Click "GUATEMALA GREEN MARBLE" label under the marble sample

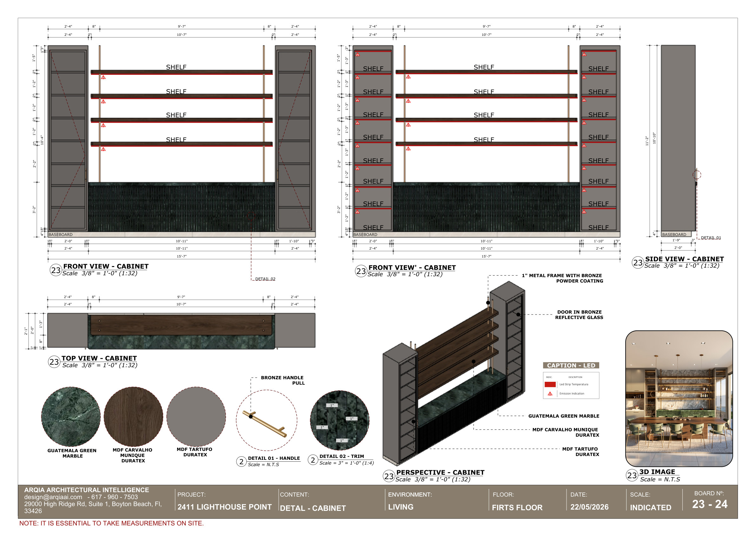pos(72,453)
